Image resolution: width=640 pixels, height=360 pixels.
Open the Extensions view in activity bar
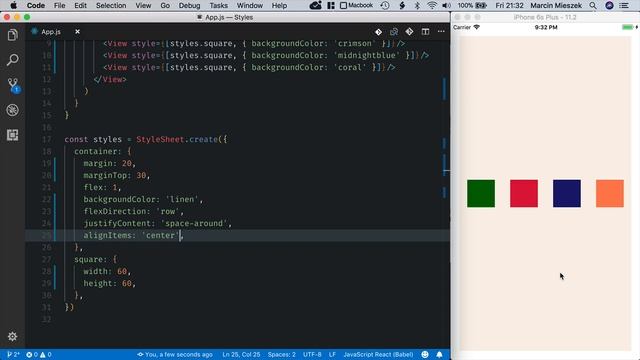[13, 135]
